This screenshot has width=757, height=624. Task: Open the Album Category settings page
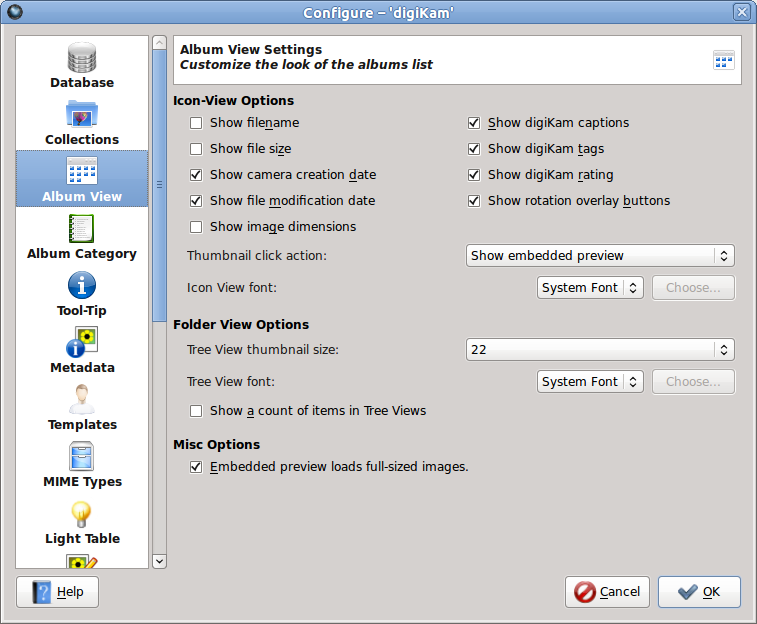pos(82,236)
